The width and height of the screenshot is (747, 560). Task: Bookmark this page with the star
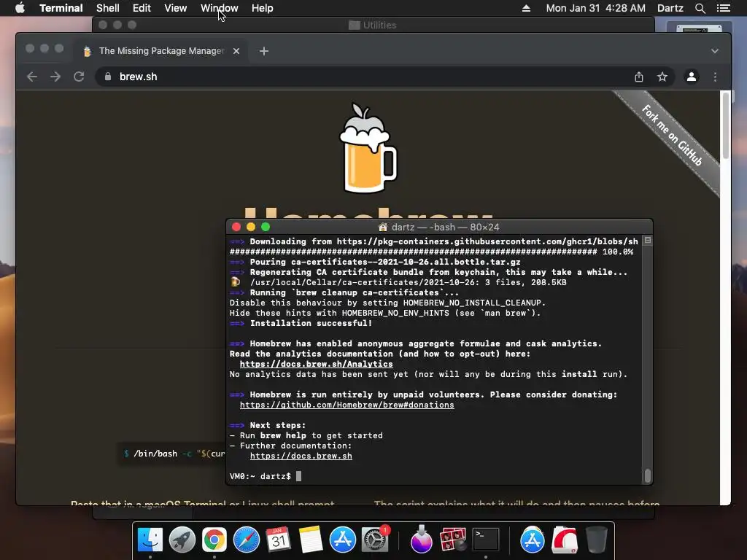(x=662, y=77)
